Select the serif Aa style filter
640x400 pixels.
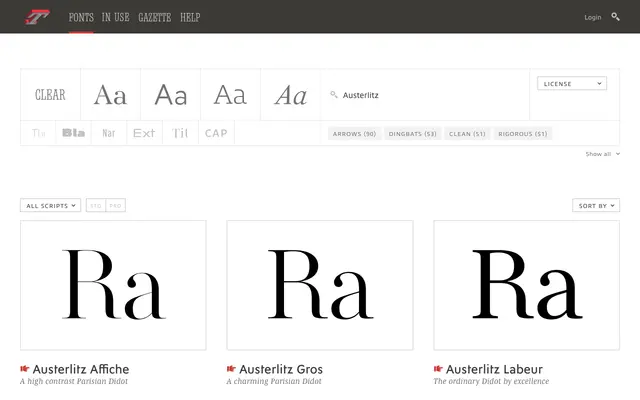[x=110, y=95]
